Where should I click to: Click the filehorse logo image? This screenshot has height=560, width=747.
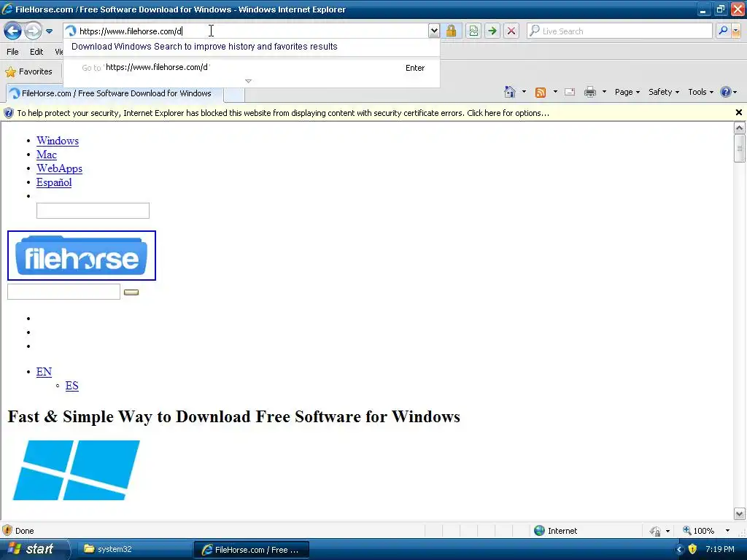coord(82,256)
